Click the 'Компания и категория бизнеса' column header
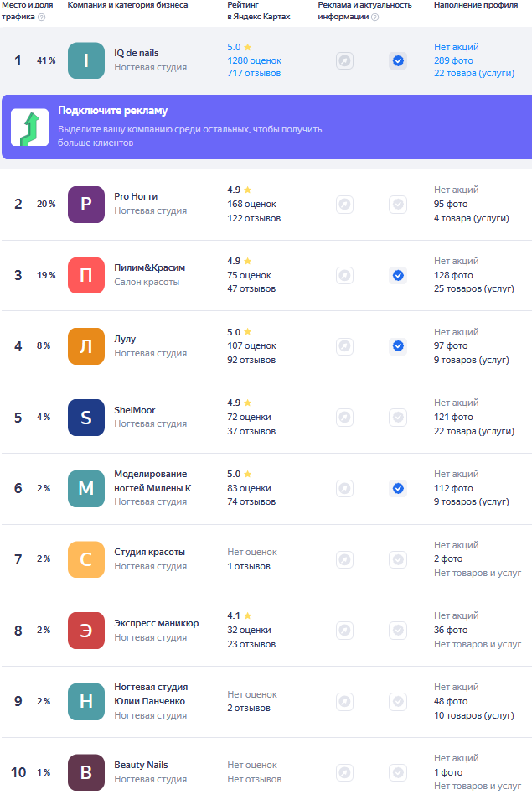This screenshot has width=532, height=805. (127, 5)
